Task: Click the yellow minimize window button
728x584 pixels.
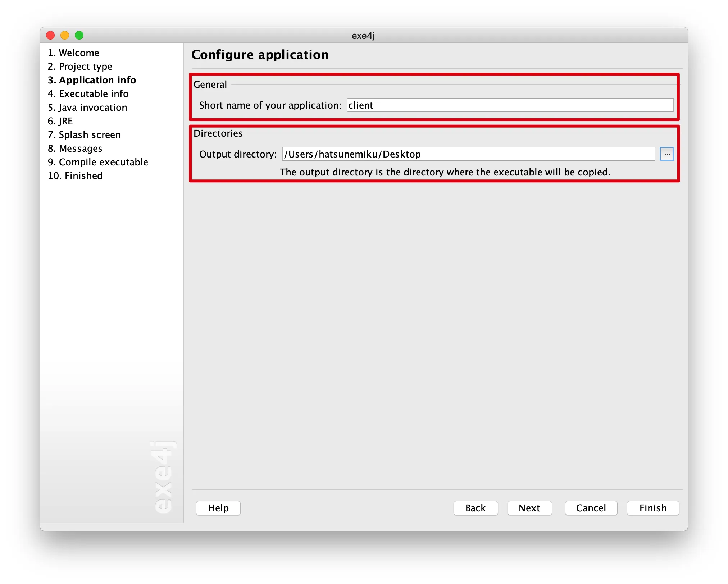Action: 65,35
